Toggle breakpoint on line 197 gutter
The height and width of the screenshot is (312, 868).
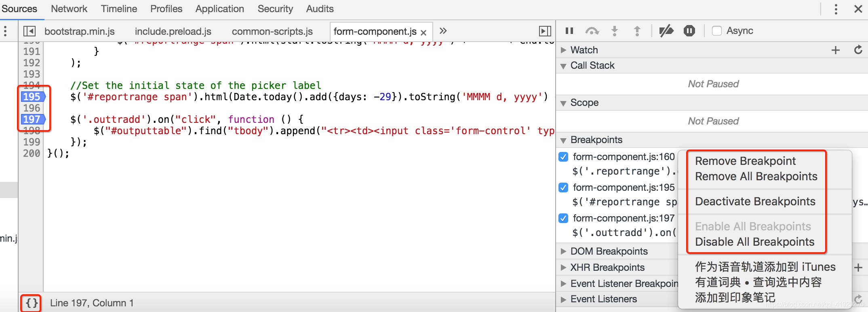pos(33,119)
